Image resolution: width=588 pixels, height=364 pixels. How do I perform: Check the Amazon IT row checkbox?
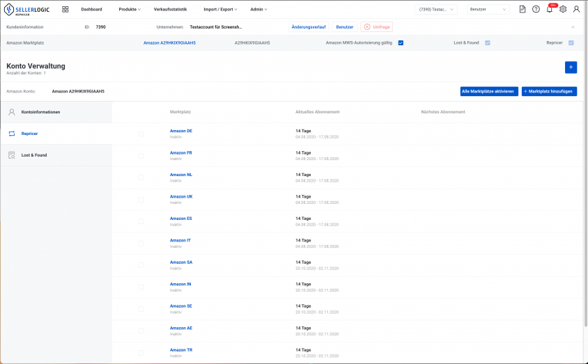tap(141, 244)
